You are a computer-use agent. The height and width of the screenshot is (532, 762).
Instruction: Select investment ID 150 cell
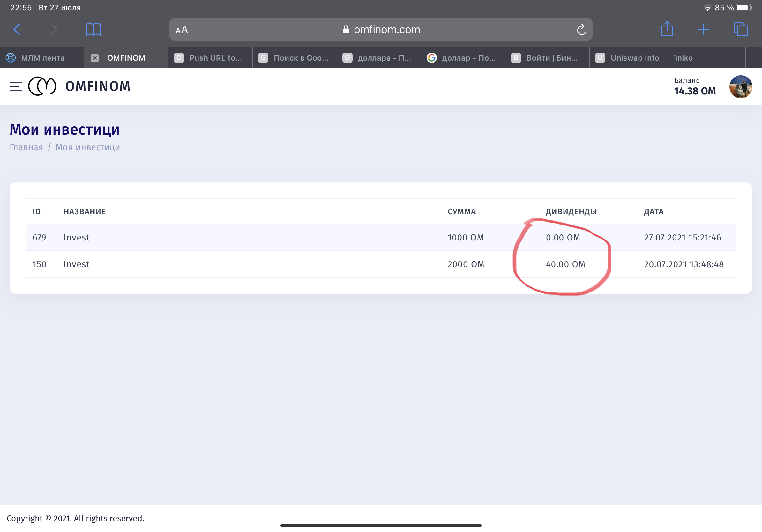pos(39,264)
